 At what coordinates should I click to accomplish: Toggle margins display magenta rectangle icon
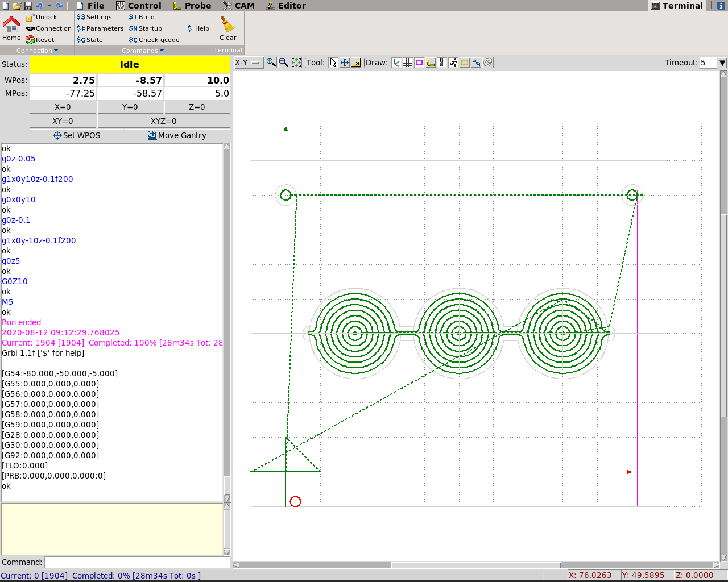[x=419, y=63]
